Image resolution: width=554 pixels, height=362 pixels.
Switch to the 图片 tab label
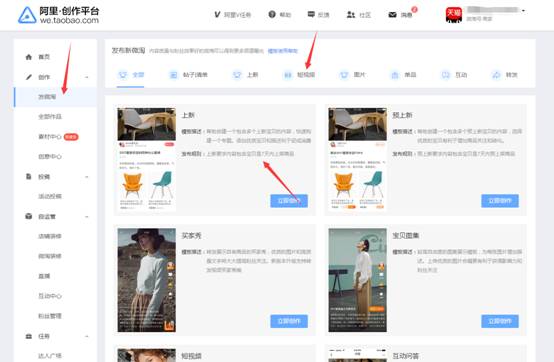[x=359, y=75]
